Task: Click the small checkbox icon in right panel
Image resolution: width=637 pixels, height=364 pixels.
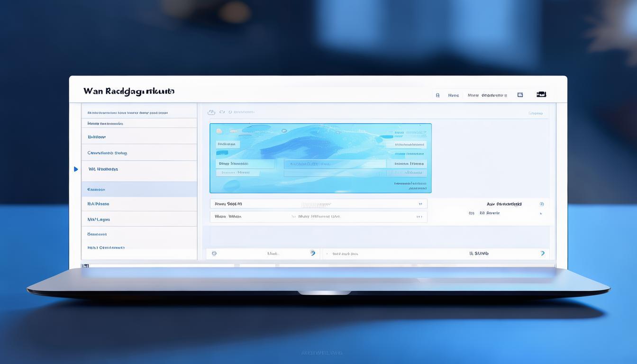Action: [x=471, y=213]
